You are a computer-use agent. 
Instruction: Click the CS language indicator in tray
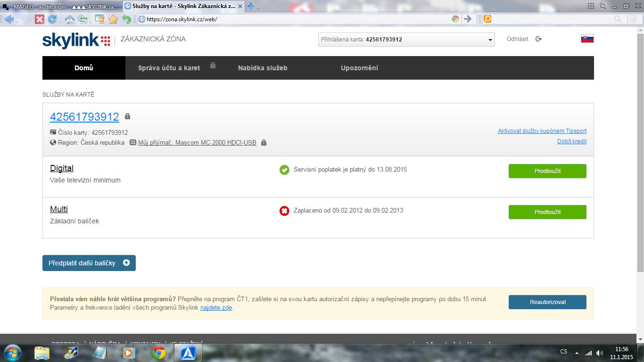[564, 352]
